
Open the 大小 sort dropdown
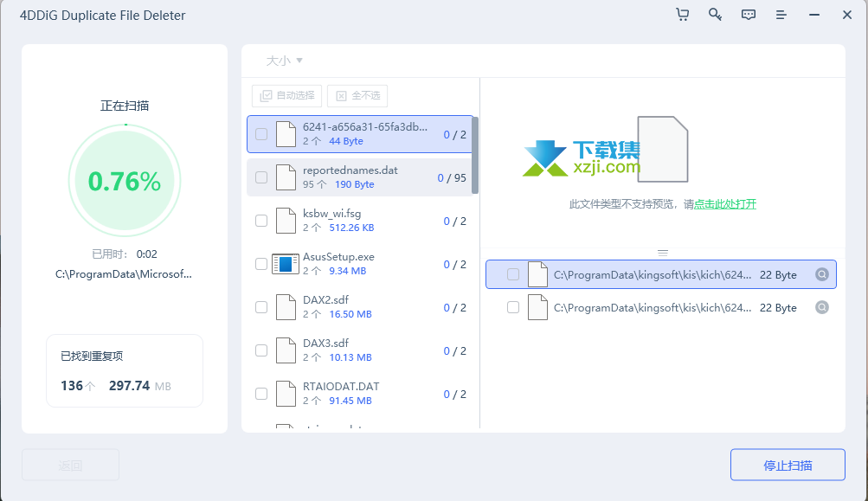[x=284, y=61]
